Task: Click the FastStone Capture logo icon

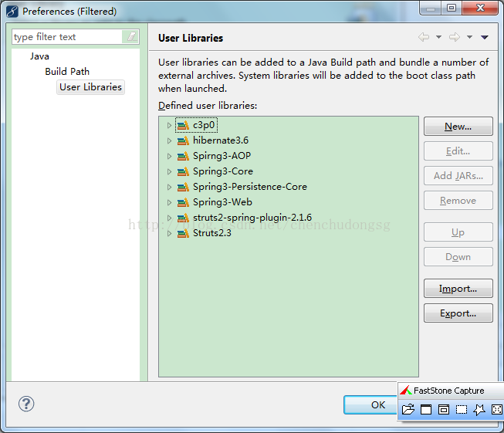Action: coord(406,391)
